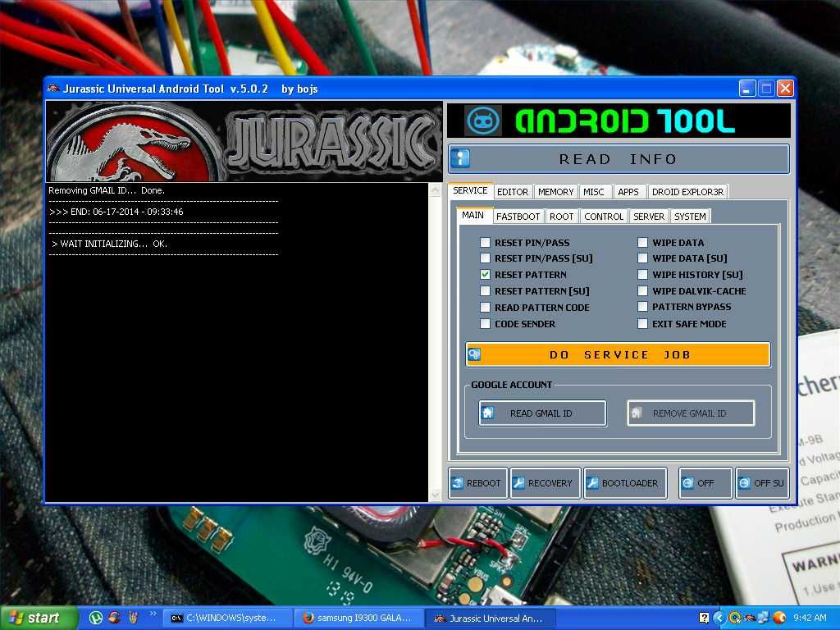
Task: Open the Fastboot sub-tab
Action: tap(518, 217)
